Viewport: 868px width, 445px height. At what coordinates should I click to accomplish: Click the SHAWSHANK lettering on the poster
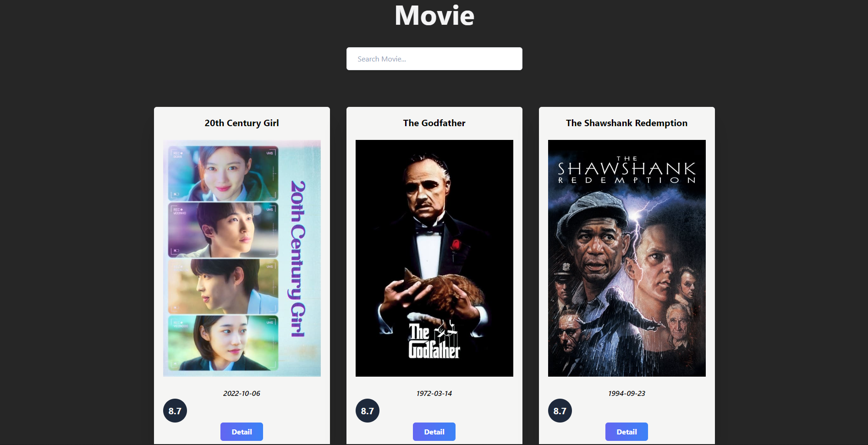pyautogui.click(x=626, y=168)
